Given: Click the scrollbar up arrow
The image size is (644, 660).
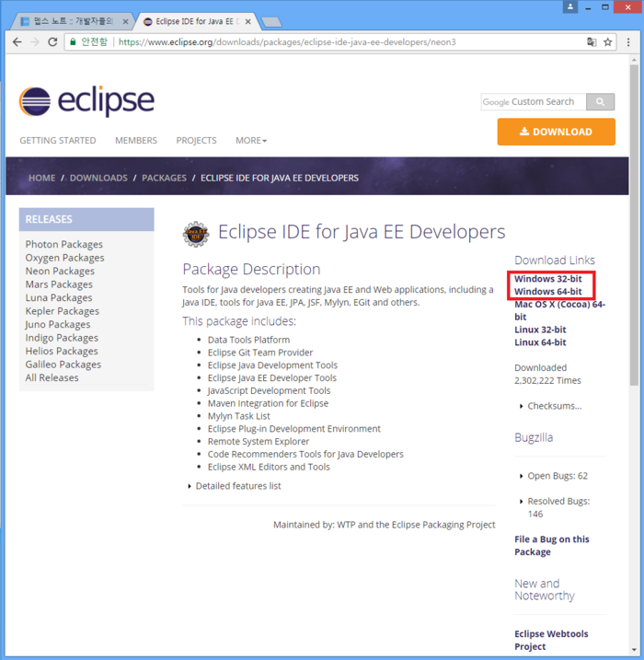Looking at the screenshot, I should (634, 60).
